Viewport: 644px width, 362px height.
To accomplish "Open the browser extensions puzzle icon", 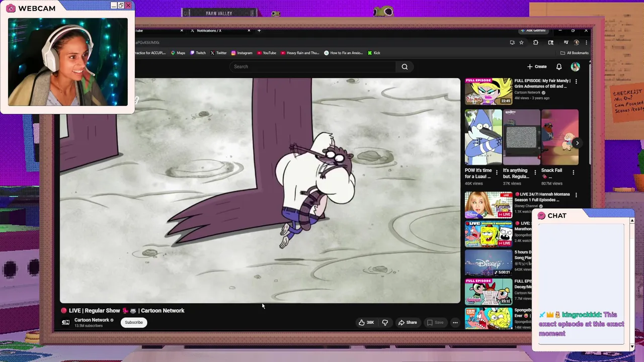I will pyautogui.click(x=535, y=42).
